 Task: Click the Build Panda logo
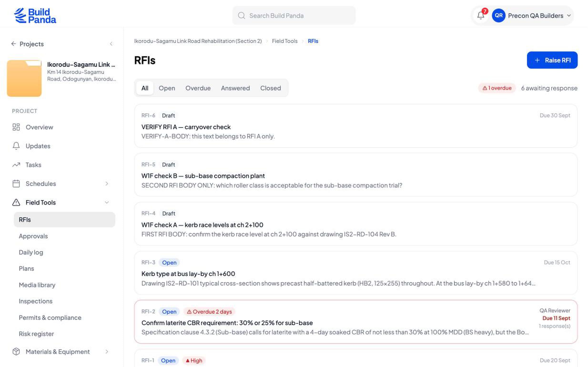click(35, 15)
